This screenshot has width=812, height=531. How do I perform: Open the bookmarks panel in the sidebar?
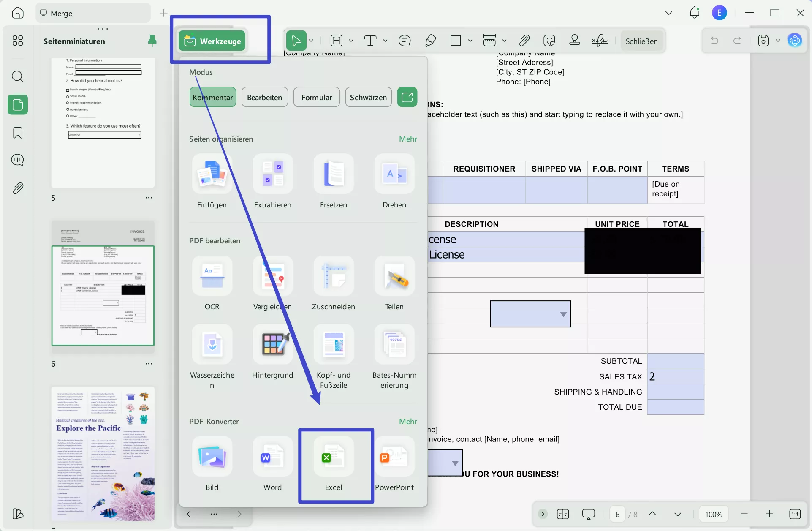17,133
